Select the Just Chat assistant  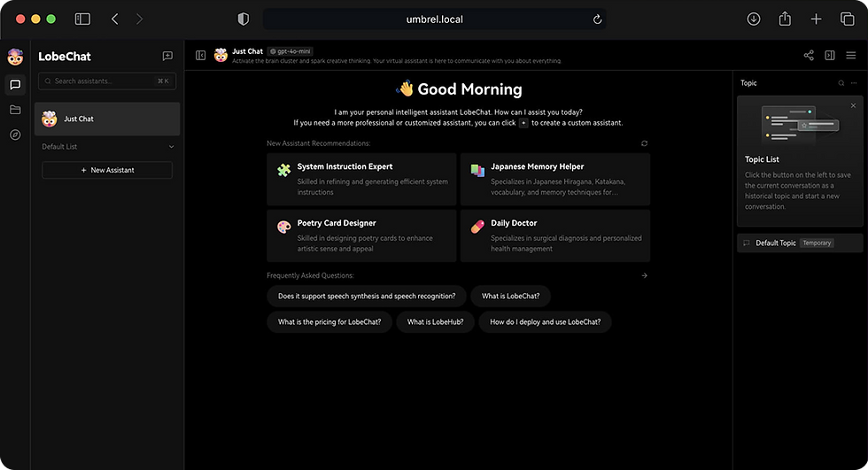(107, 119)
